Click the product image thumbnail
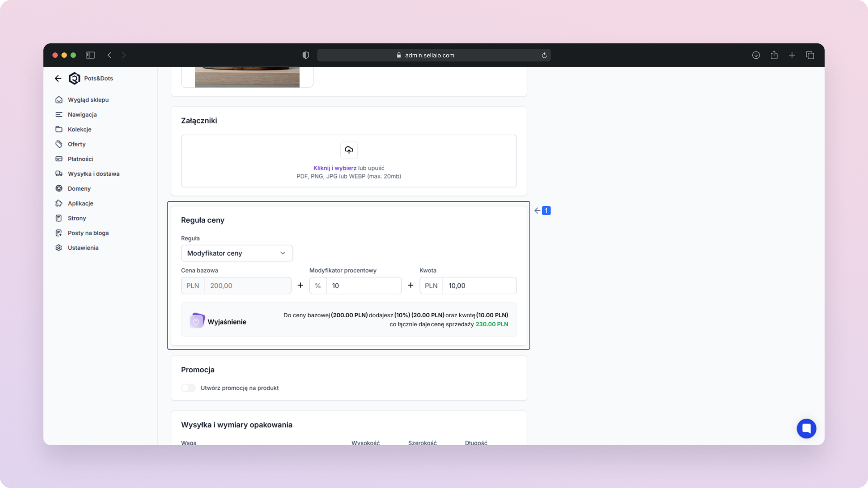Screen dimensions: 868x488 point(247,77)
